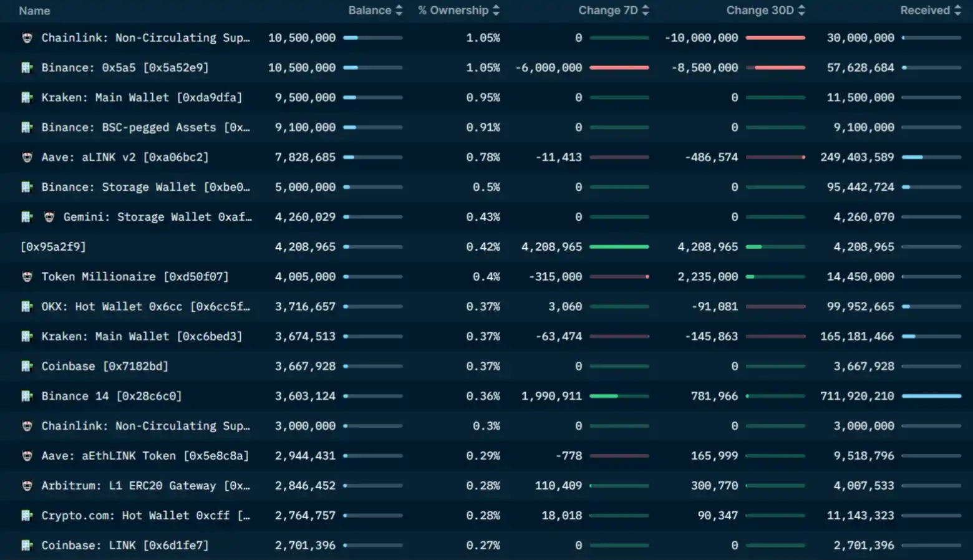Click the contract icon beside Aave: aLINK v2
This screenshot has height=560, width=973.
[x=27, y=158]
